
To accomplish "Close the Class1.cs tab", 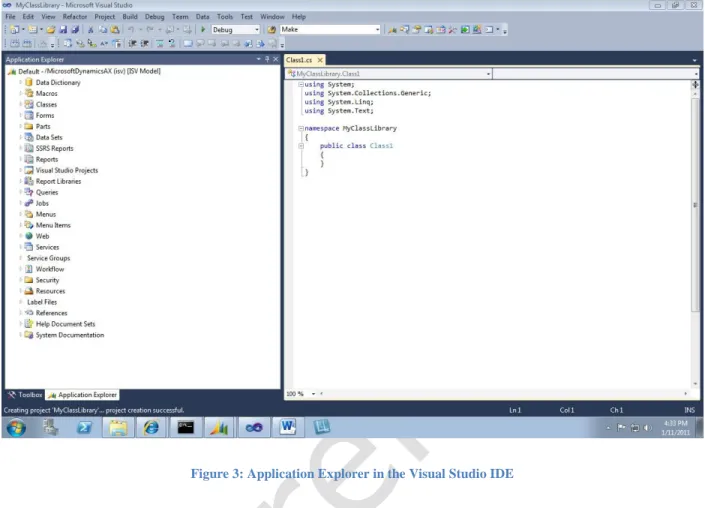I will pos(320,60).
